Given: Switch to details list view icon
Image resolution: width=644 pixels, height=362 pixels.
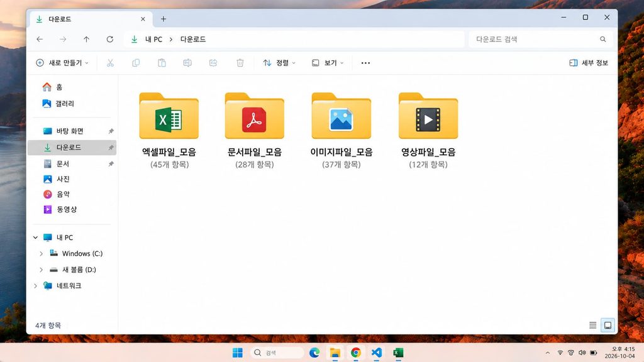Looking at the screenshot, I should point(592,325).
